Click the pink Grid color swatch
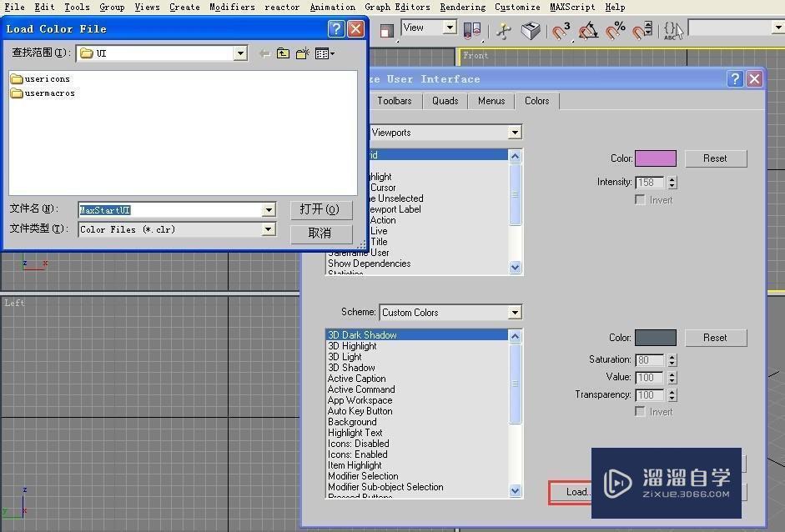This screenshot has width=785, height=532. (x=655, y=158)
